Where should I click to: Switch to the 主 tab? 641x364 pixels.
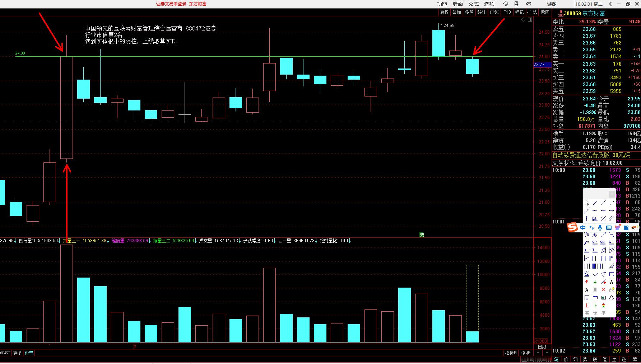tap(614, 359)
